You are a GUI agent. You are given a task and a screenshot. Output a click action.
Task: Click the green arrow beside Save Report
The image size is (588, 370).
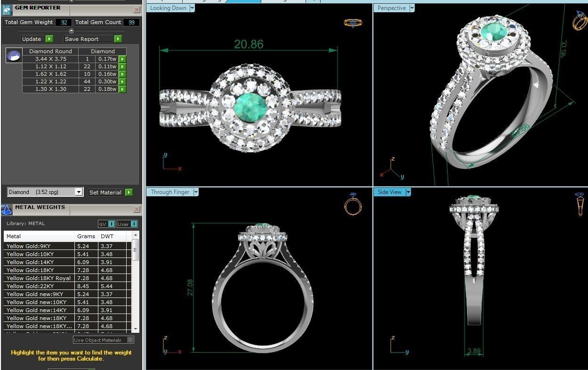pos(118,39)
